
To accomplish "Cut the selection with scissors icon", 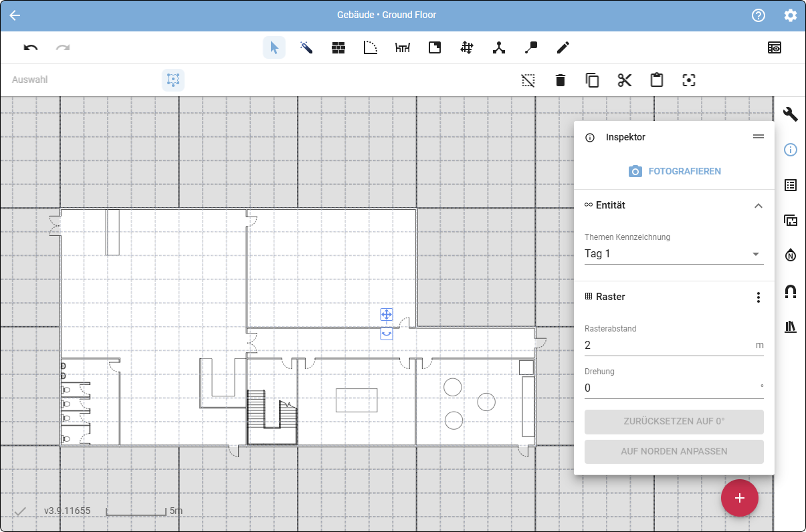I will click(625, 80).
